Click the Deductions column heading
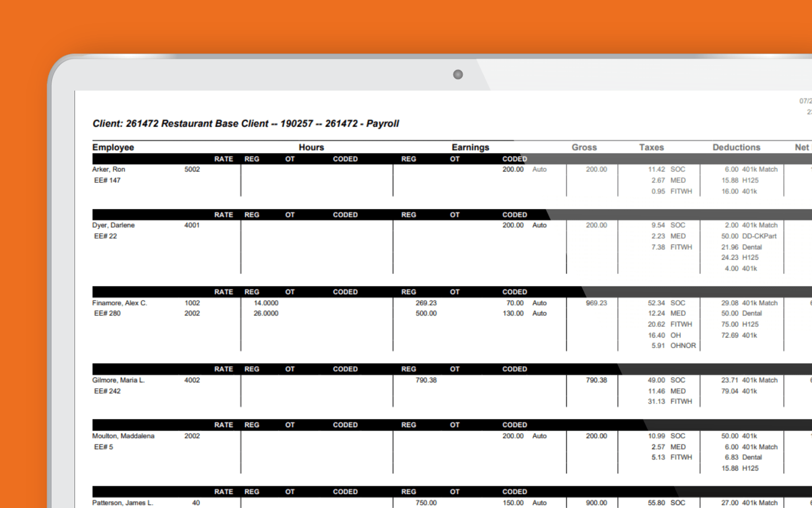Image resolution: width=812 pixels, height=508 pixels. click(x=736, y=147)
